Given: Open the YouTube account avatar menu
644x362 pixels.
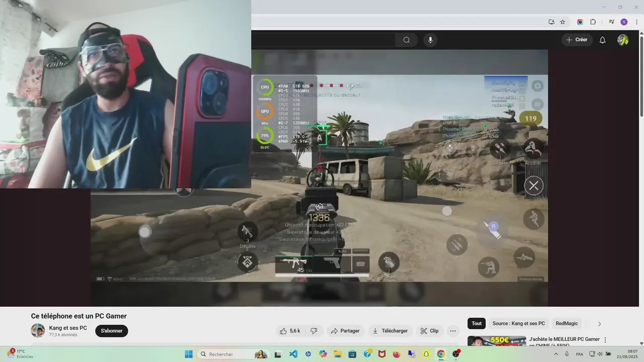Looking at the screenshot, I should 623,40.
